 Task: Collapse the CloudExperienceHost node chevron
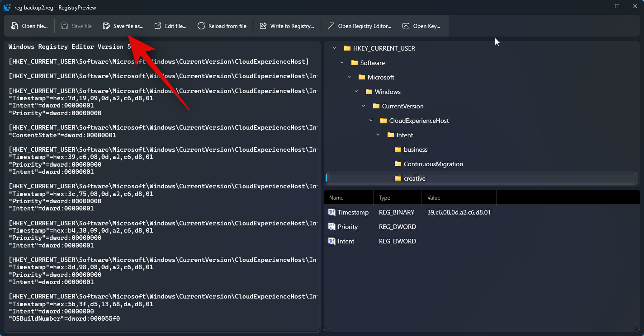pos(371,121)
